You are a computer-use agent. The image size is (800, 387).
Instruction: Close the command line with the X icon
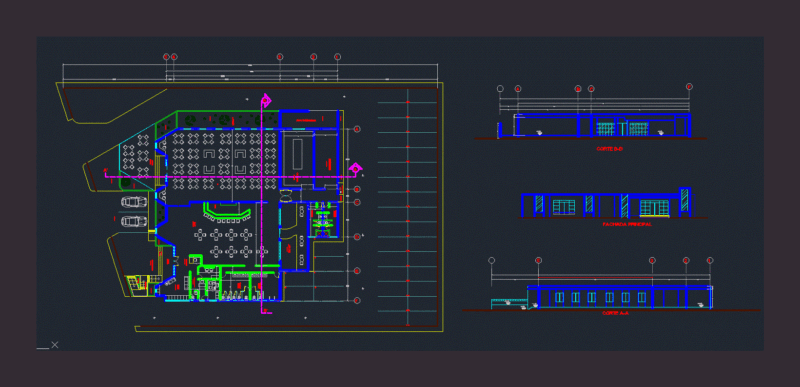pyautogui.click(x=55, y=345)
